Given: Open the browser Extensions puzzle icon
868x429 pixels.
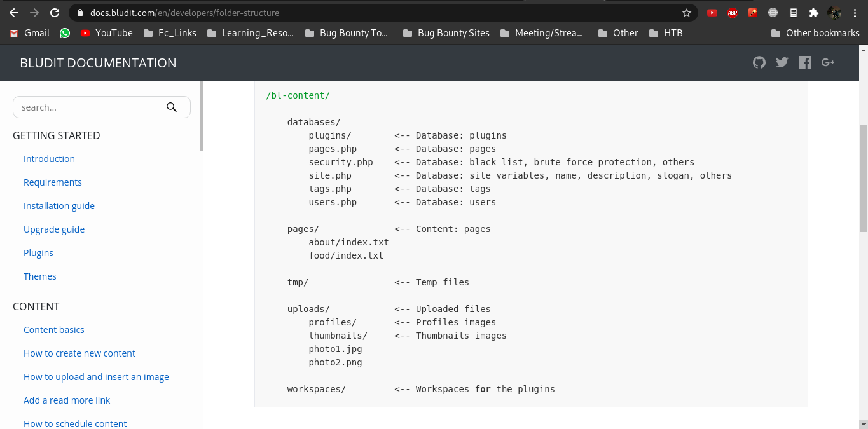Looking at the screenshot, I should point(813,13).
